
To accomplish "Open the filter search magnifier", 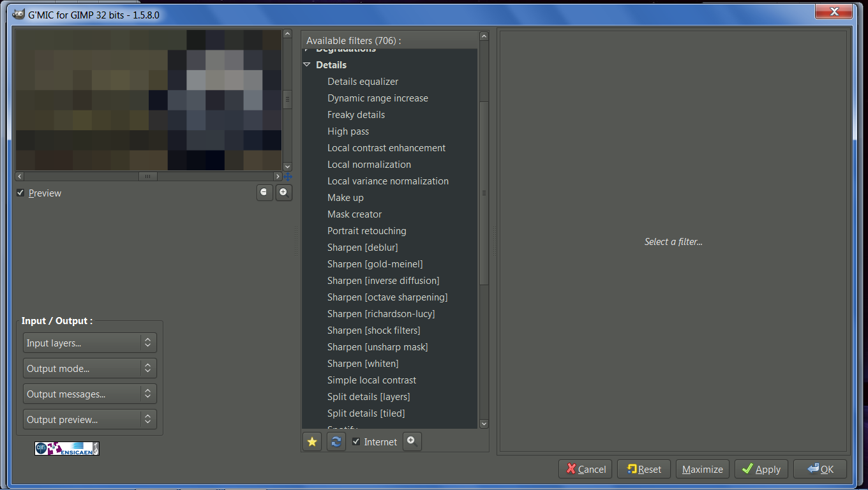I will point(412,442).
